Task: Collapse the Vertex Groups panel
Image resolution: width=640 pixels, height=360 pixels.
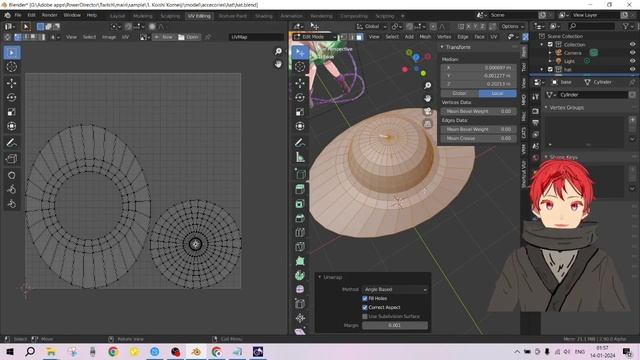Action: (546, 108)
